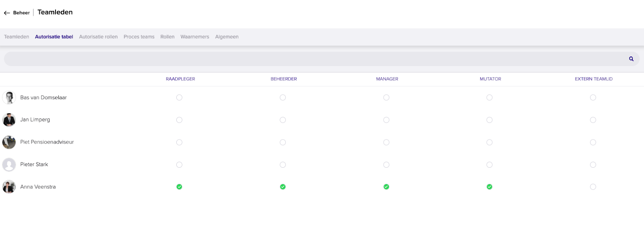Enable Beheerder for Piet Pensioenadviseur
The width and height of the screenshot is (644, 227).
coord(283,142)
